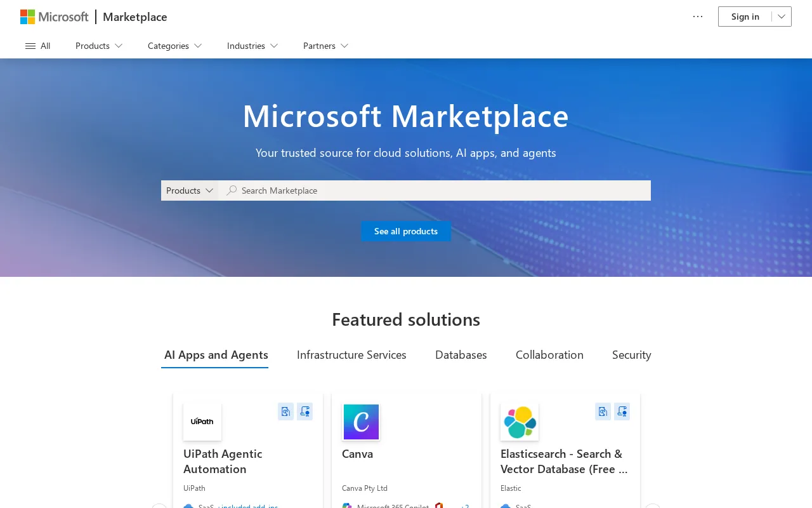Viewport: 812px width, 508px height.
Task: Expand the Partners navigation menu
Action: pyautogui.click(x=325, y=46)
